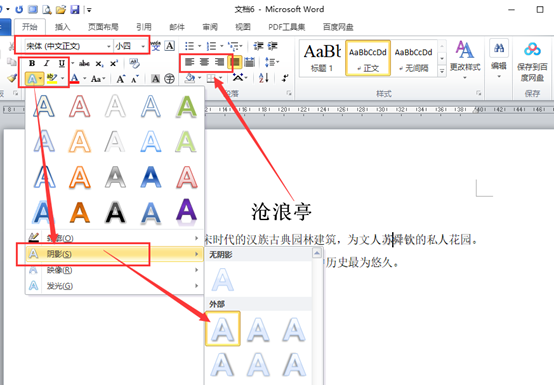Click the strikethrough abc icon

84,63
